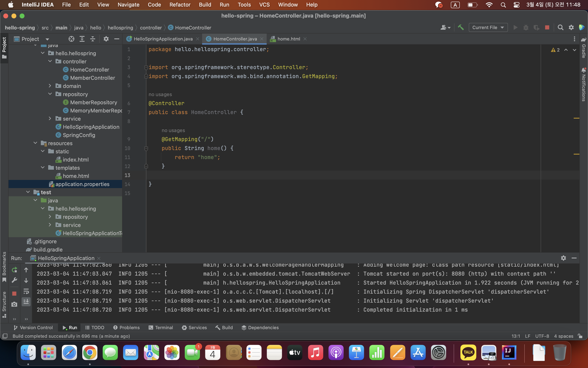The height and width of the screenshot is (368, 588).
Task: Click the Build project hammer icon
Action: [461, 28]
